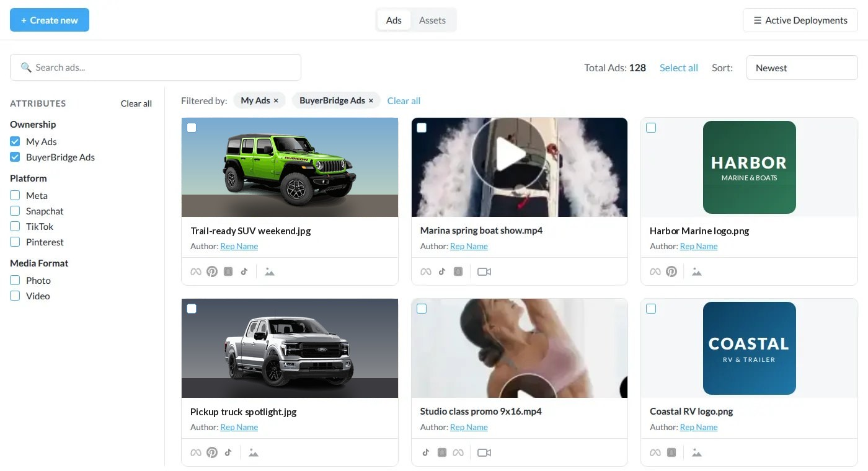Viewport: 868px width, 471px height.
Task: Remove the My Ads filter chip
Action: 276,100
